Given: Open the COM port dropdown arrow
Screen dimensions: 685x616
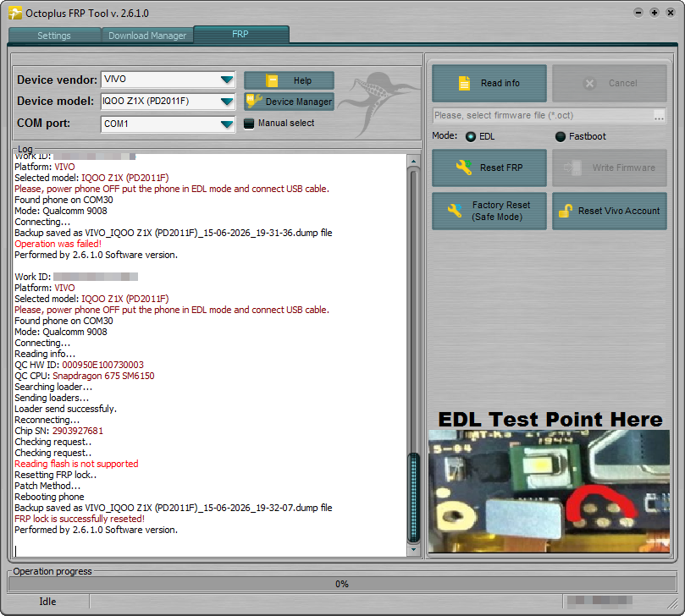Looking at the screenshot, I should click(x=226, y=124).
